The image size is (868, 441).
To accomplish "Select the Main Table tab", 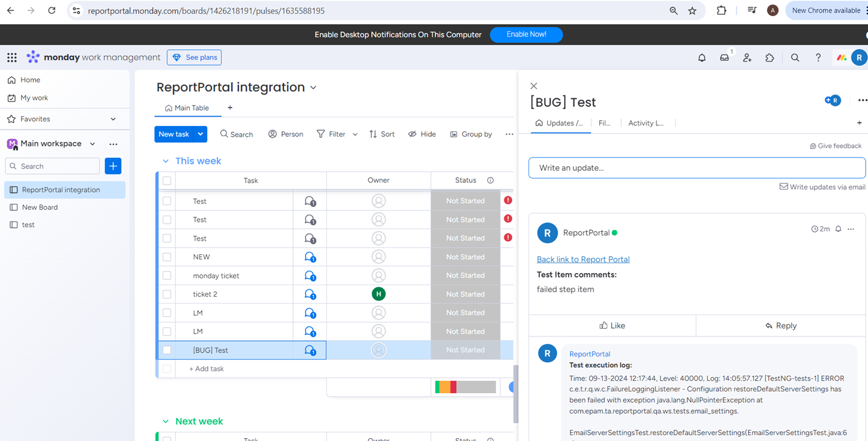I will [x=188, y=108].
